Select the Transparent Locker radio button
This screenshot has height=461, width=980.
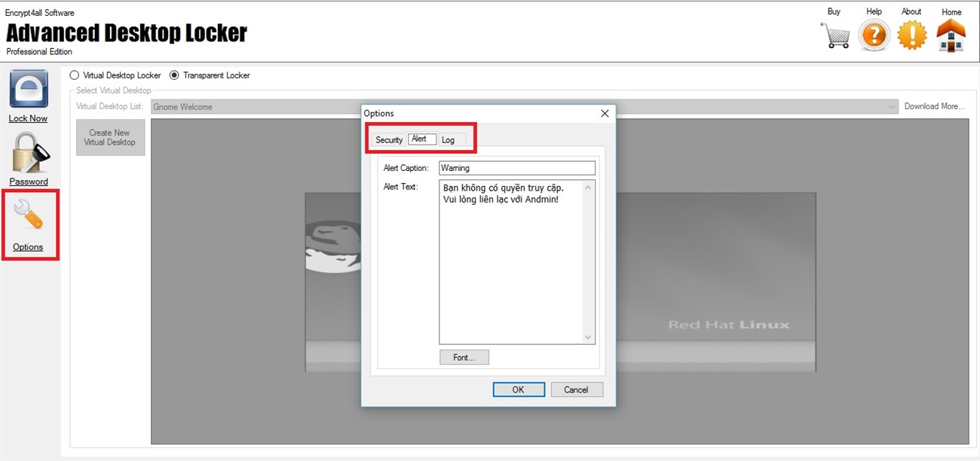click(x=174, y=75)
